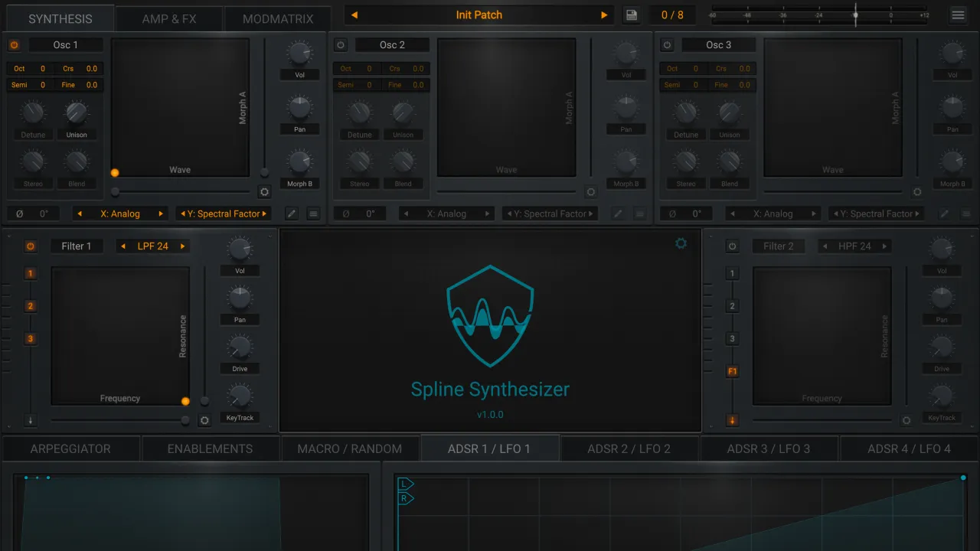Viewport: 980px width, 551px height.
Task: Click Filter 2 orange down-arrow icon
Action: pos(733,420)
